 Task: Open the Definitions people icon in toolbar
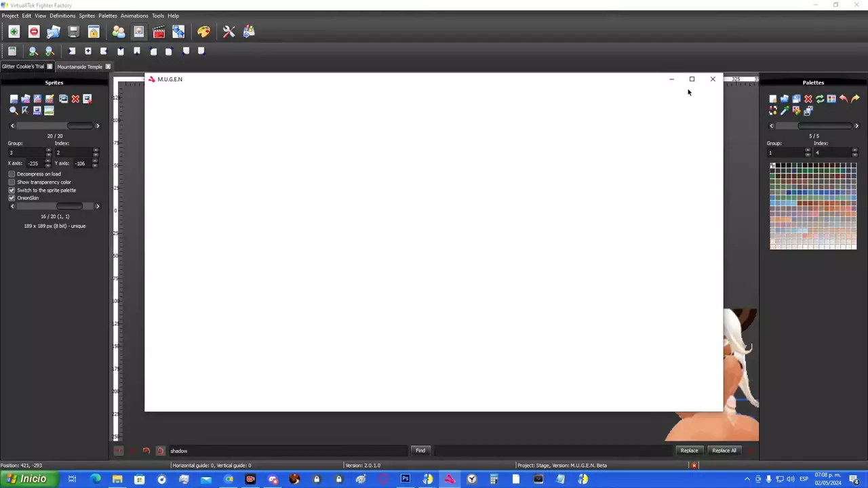click(x=119, y=32)
